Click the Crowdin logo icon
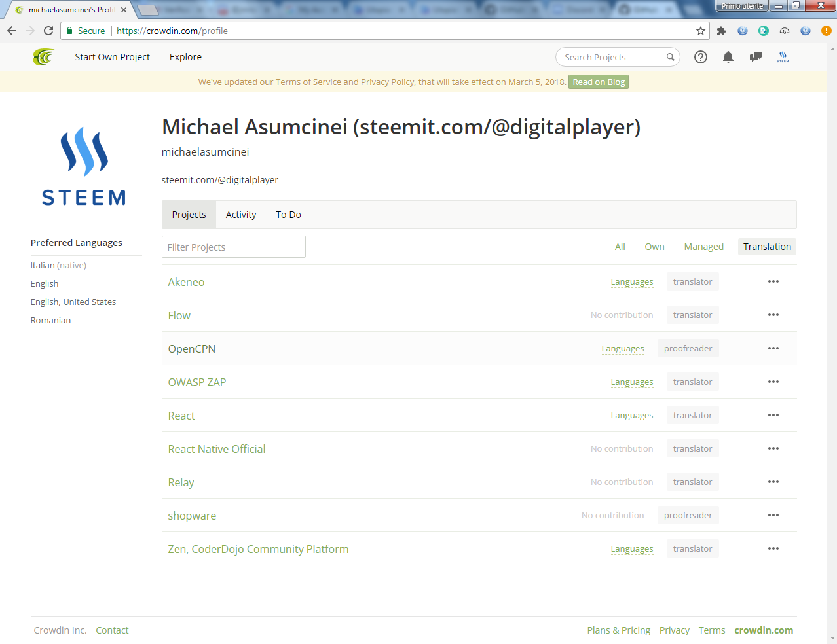The width and height of the screenshot is (837, 644). point(45,57)
